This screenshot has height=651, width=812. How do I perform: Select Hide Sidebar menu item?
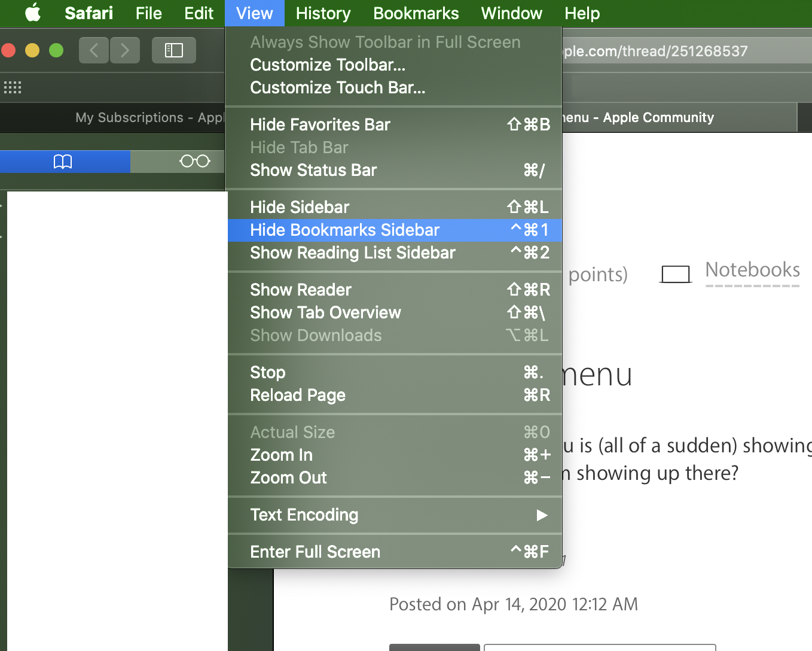[x=395, y=207]
